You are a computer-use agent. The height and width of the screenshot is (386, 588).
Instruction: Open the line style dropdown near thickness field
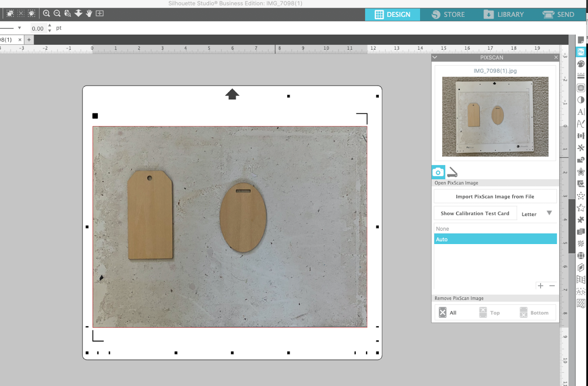pos(20,28)
